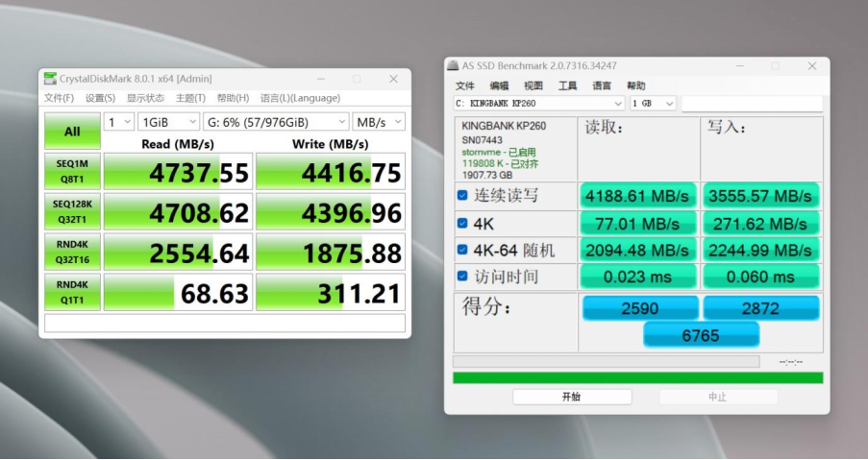Click the CrystalDiskMark bottom status text field
Image resolution: width=868 pixels, height=460 pixels.
[x=225, y=324]
